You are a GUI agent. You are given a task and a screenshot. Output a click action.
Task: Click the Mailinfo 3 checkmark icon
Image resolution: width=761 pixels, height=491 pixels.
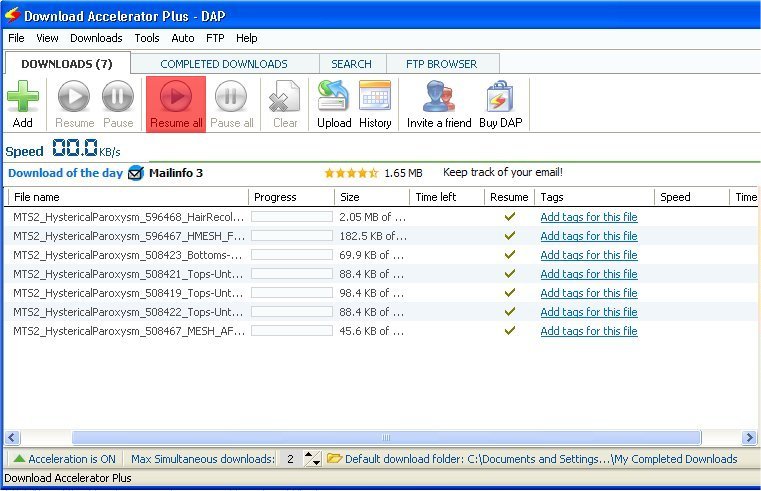point(136,173)
